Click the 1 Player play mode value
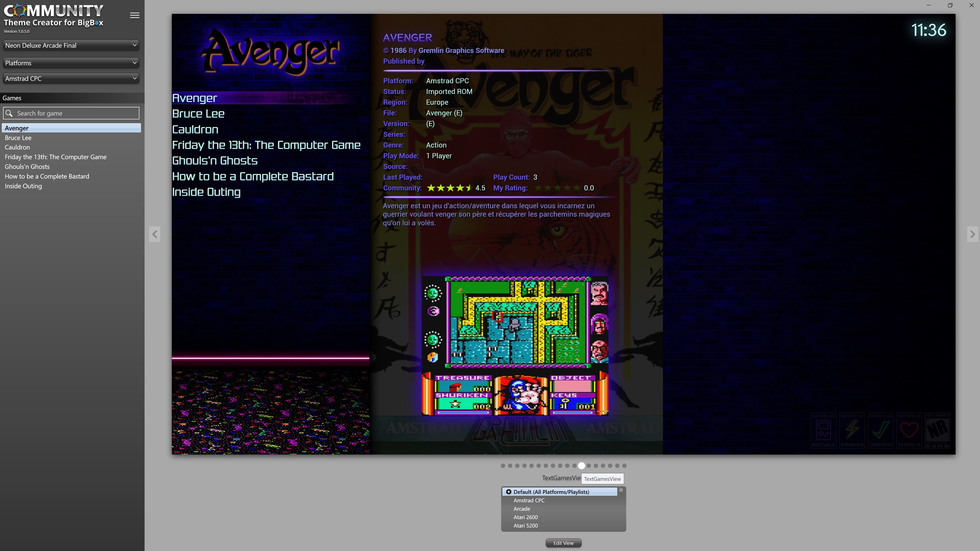The image size is (980, 551). [439, 156]
